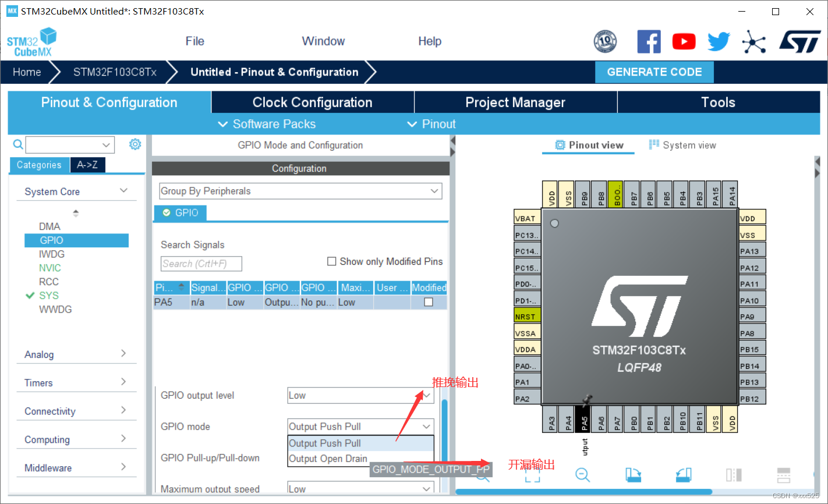Click the ST logo

tap(800, 41)
